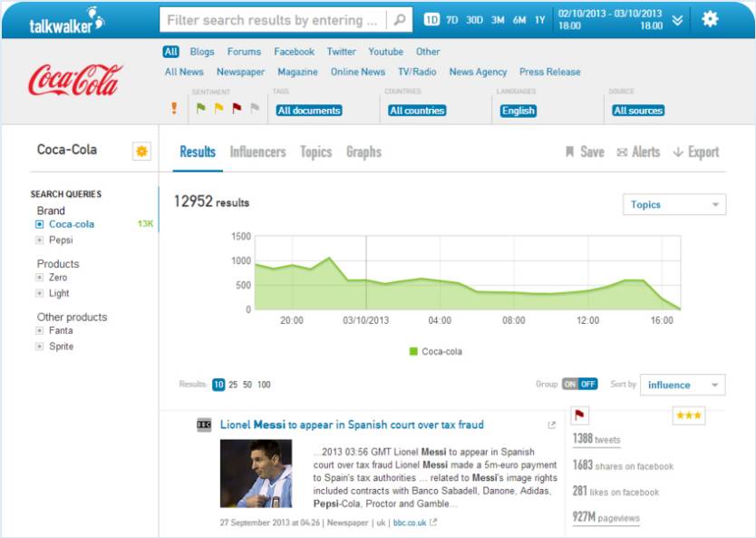Click the search magnifier icon
756x538 pixels.
pos(400,20)
